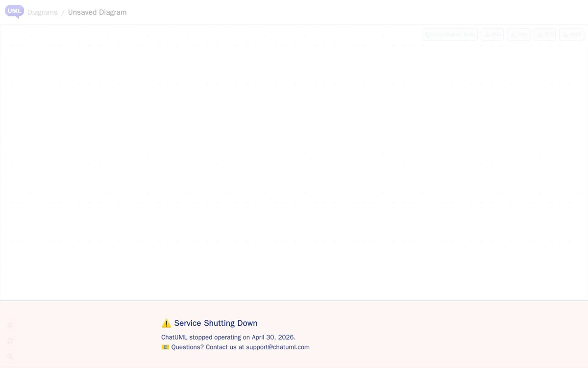The width and height of the screenshot is (588, 368).
Task: Click the ChatUML speech-bubble logo
Action: tap(14, 11)
